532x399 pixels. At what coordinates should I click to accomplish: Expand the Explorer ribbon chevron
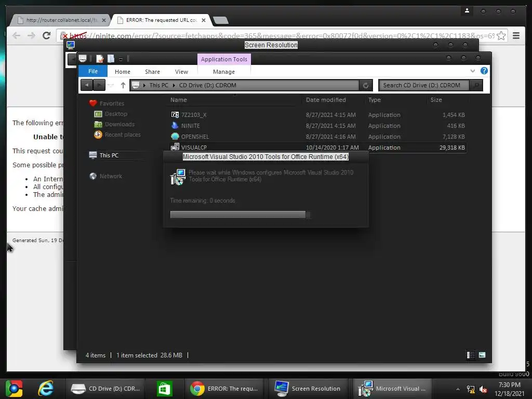(x=473, y=71)
